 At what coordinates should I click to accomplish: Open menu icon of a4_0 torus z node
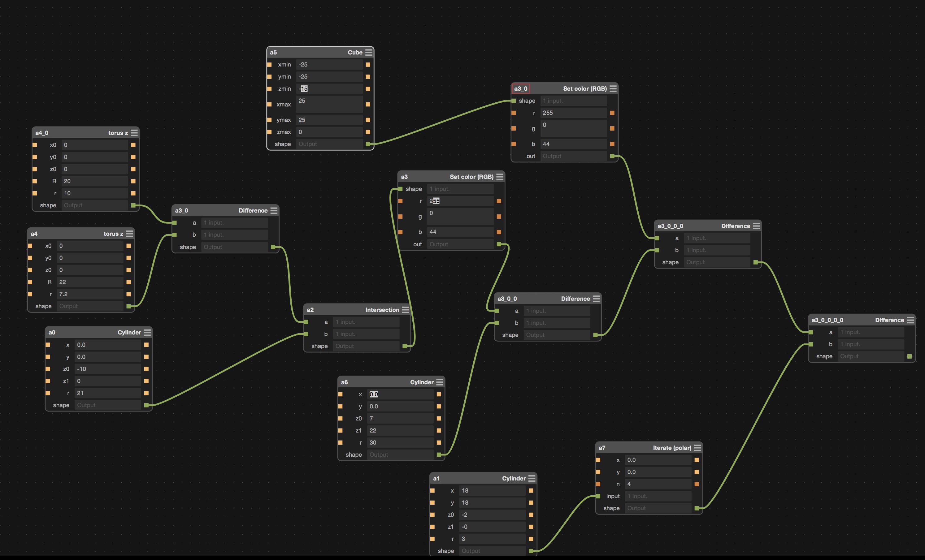click(134, 133)
